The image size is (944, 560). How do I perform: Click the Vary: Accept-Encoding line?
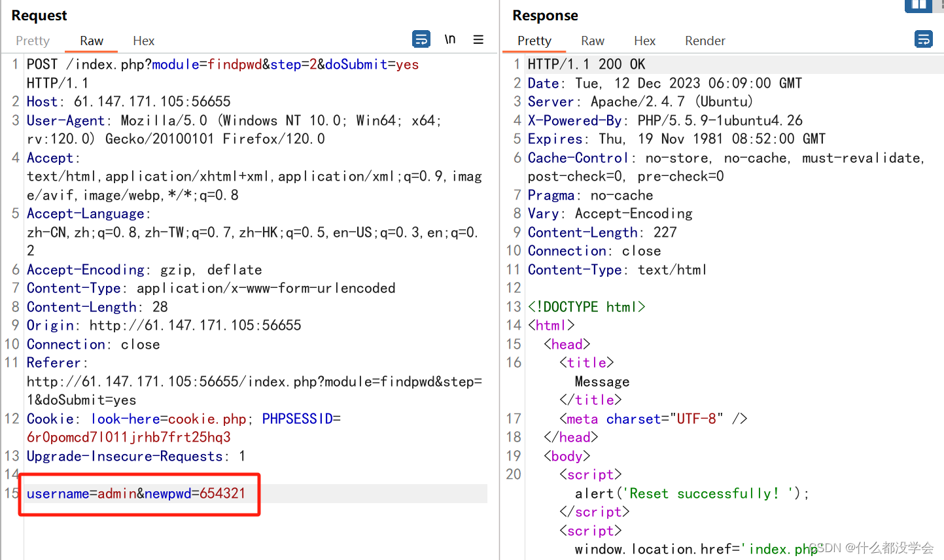tap(610, 213)
